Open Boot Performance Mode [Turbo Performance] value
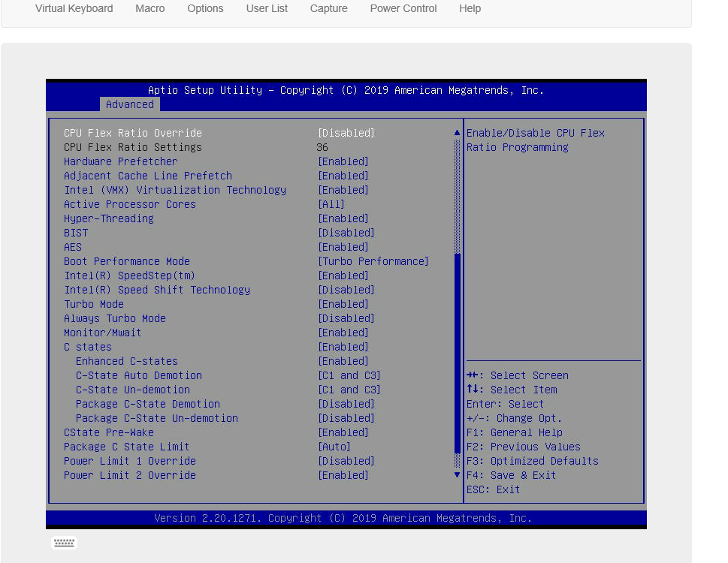The width and height of the screenshot is (728, 563). click(373, 261)
